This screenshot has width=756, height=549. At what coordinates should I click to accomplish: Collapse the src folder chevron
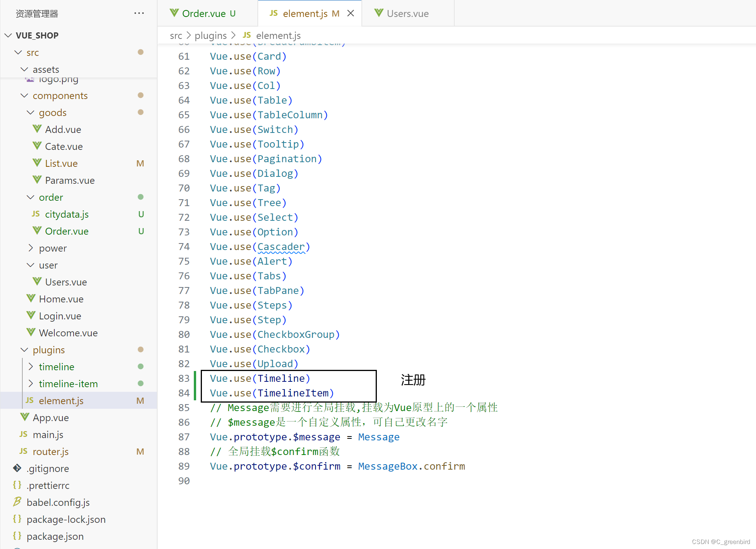pyautogui.click(x=18, y=52)
